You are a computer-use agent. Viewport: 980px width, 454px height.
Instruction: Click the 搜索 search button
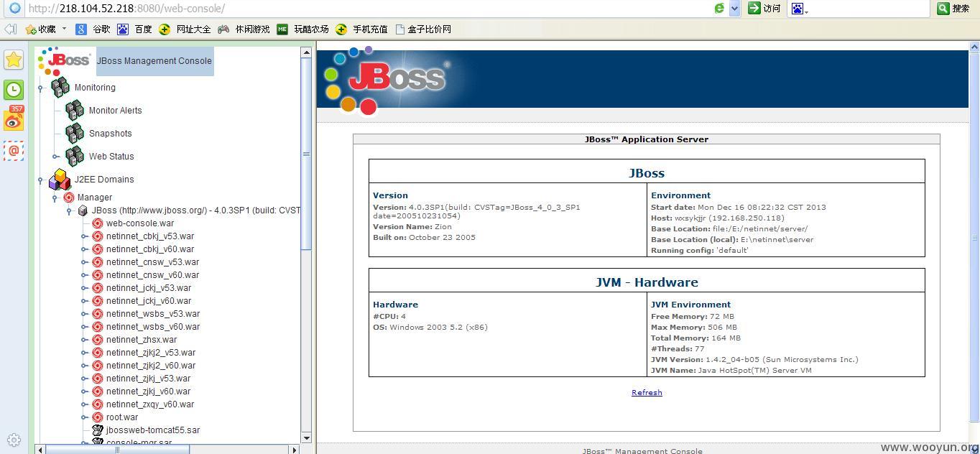(954, 9)
